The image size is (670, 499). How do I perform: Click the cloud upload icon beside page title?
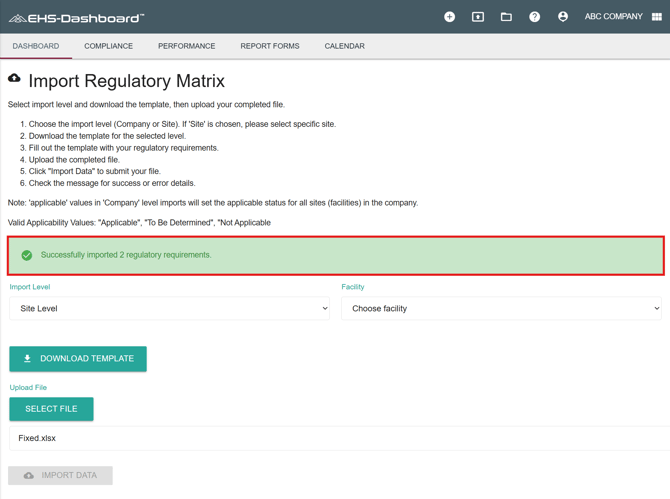point(14,78)
